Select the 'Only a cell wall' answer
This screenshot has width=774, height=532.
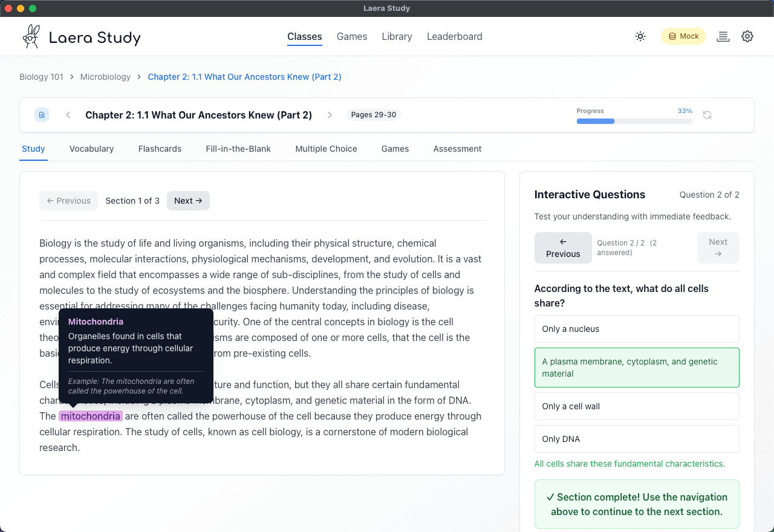click(636, 406)
